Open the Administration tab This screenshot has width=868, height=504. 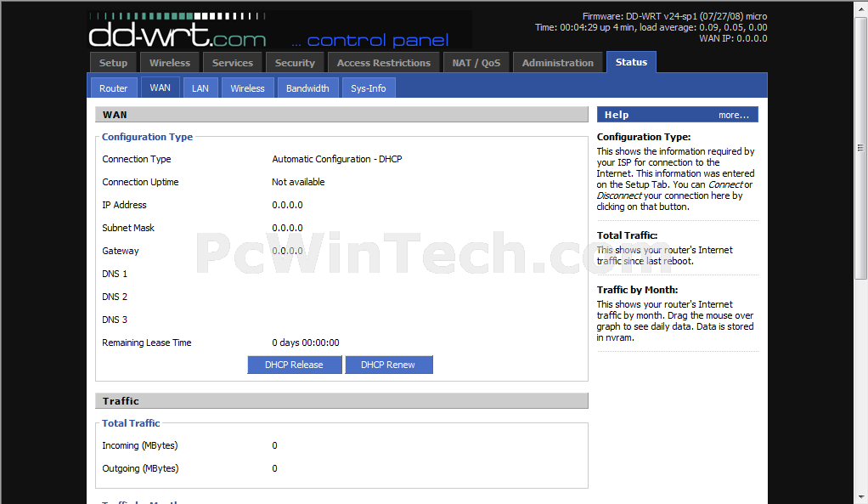[x=557, y=63]
